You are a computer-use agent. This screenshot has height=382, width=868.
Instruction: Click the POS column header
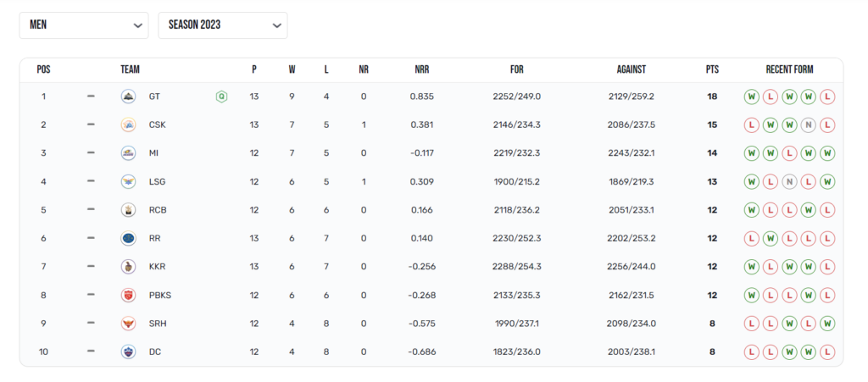coord(44,69)
